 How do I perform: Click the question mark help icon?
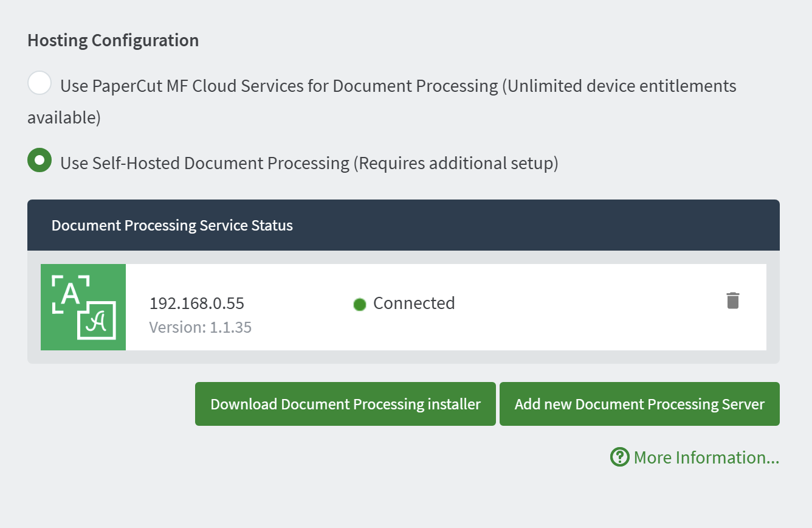coord(619,457)
